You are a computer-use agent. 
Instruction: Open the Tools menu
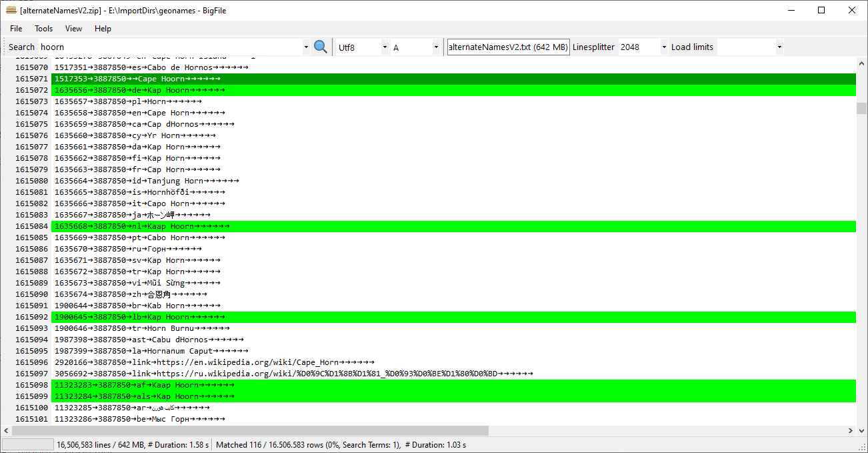pyautogui.click(x=43, y=29)
